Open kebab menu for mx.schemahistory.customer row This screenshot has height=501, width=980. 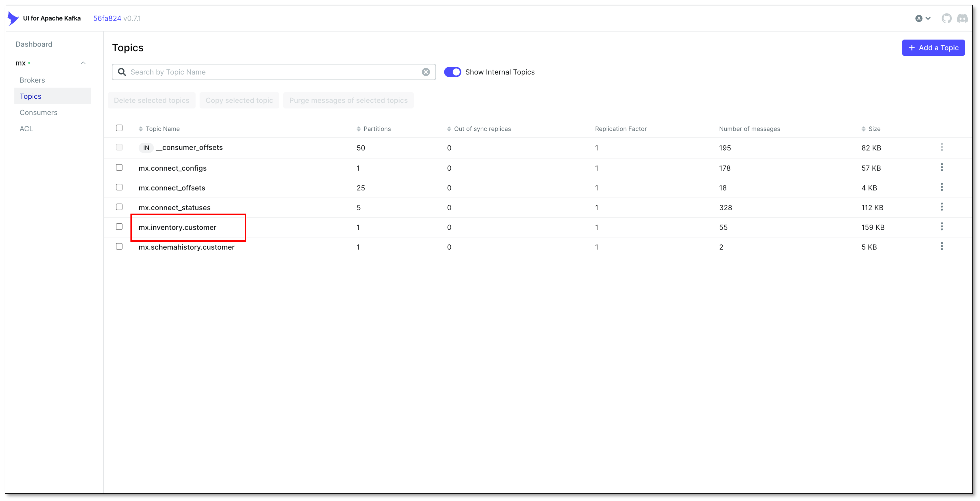[x=942, y=247]
